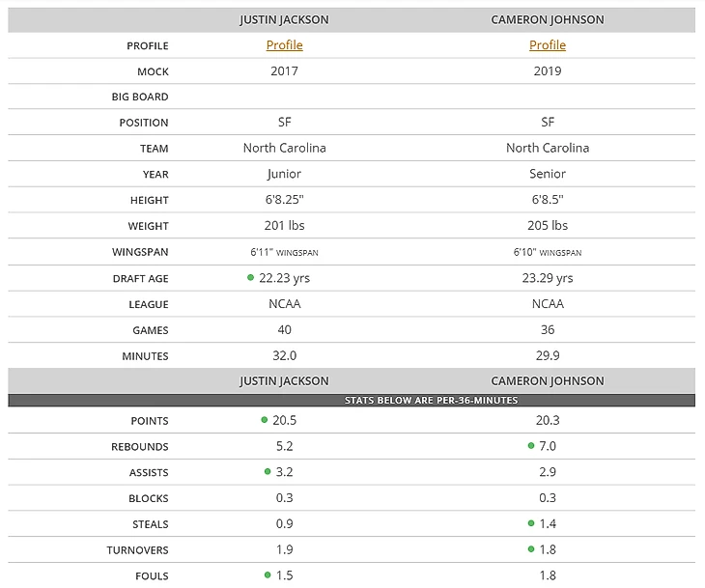Click green dot next to 1.8 turnovers
705x588 pixels.
click(x=530, y=550)
